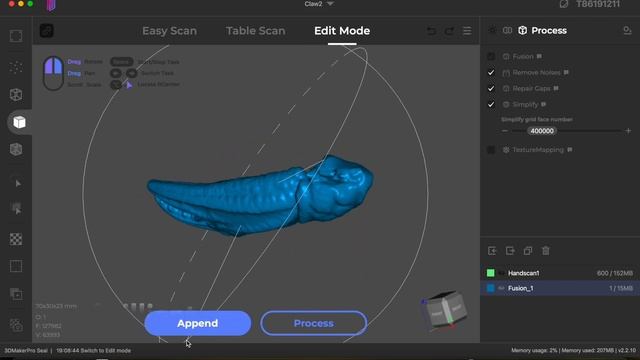
Task: Import a model with the import icon
Action: pyautogui.click(x=492, y=251)
